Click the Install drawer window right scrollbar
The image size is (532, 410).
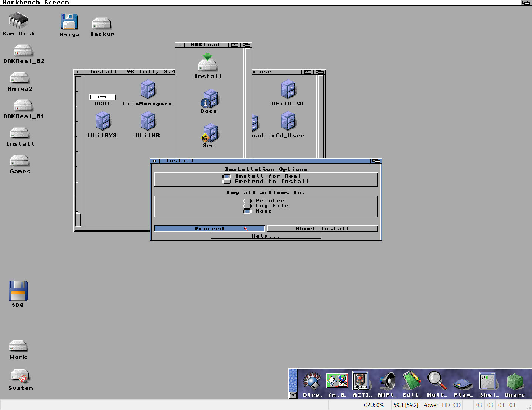(321, 117)
